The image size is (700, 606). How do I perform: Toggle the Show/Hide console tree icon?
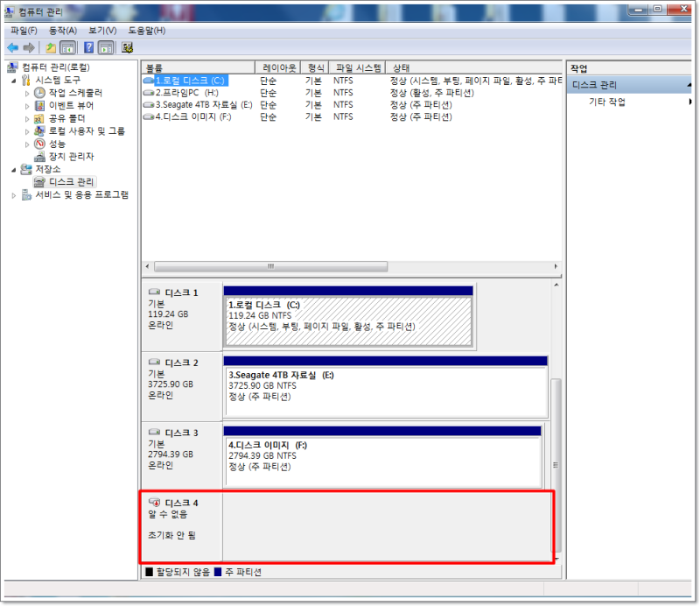point(68,47)
